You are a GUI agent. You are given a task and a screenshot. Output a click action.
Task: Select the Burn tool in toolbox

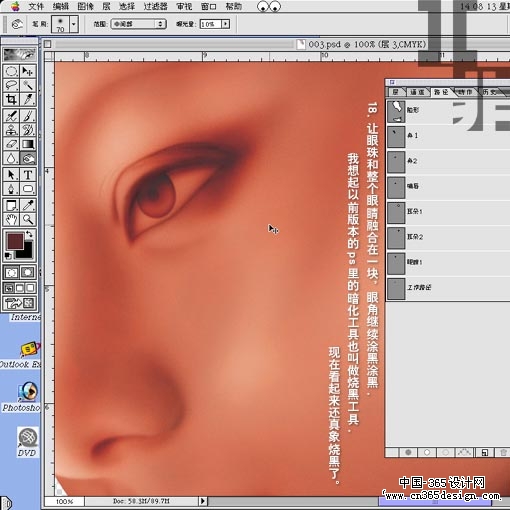coord(28,158)
